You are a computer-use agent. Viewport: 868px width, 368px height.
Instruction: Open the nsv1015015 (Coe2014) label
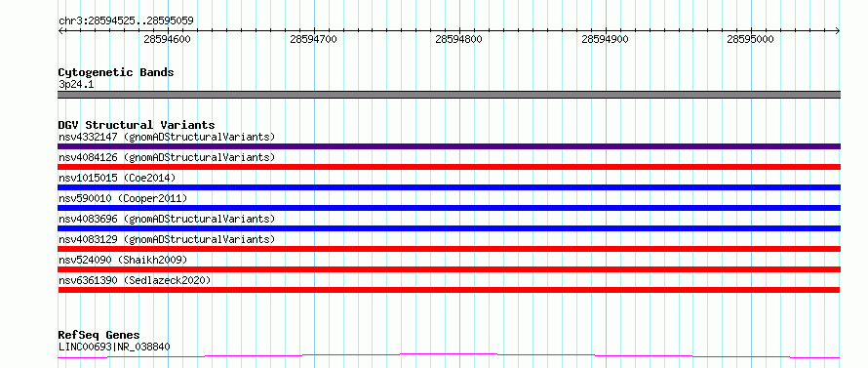(x=117, y=178)
